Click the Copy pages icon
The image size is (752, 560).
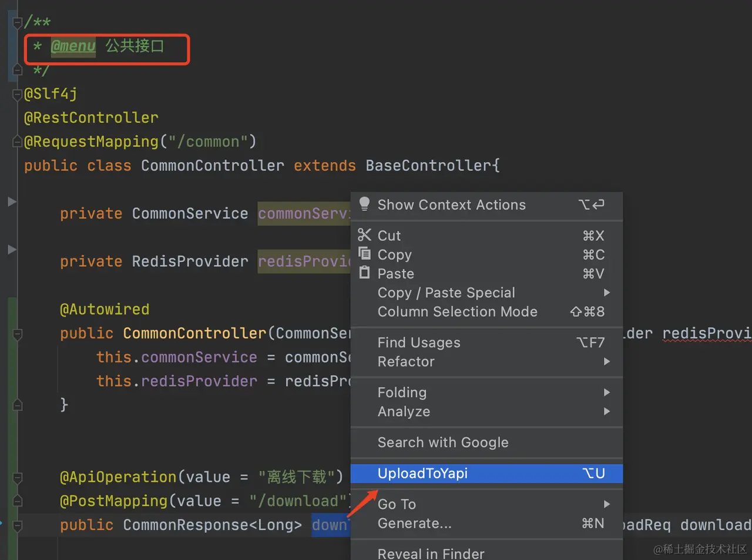(x=364, y=254)
